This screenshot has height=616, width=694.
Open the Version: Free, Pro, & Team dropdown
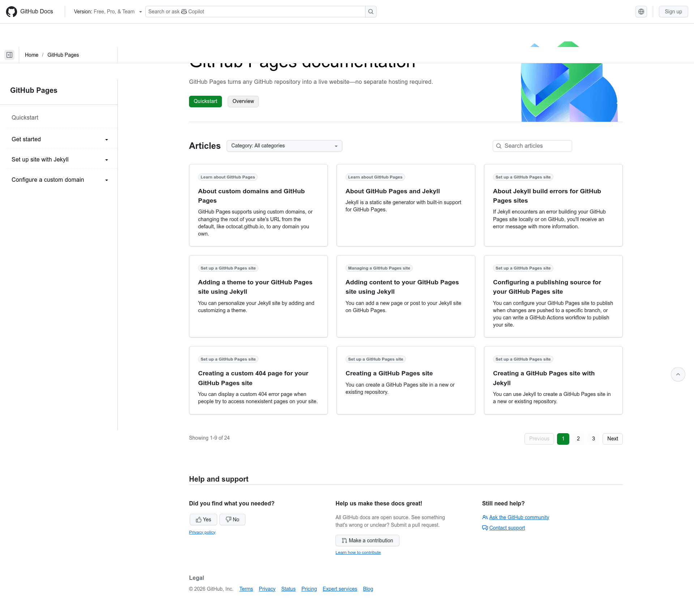pyautogui.click(x=108, y=12)
